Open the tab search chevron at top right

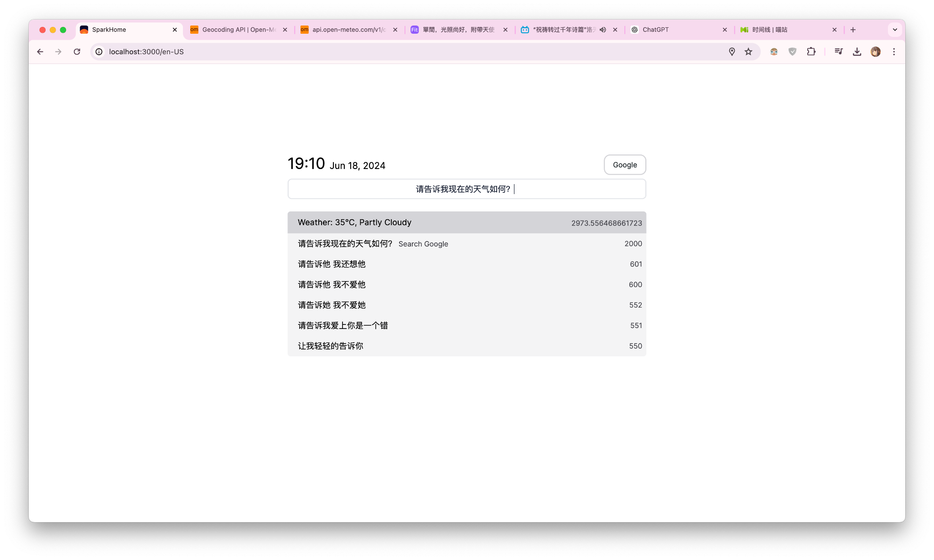[894, 29]
